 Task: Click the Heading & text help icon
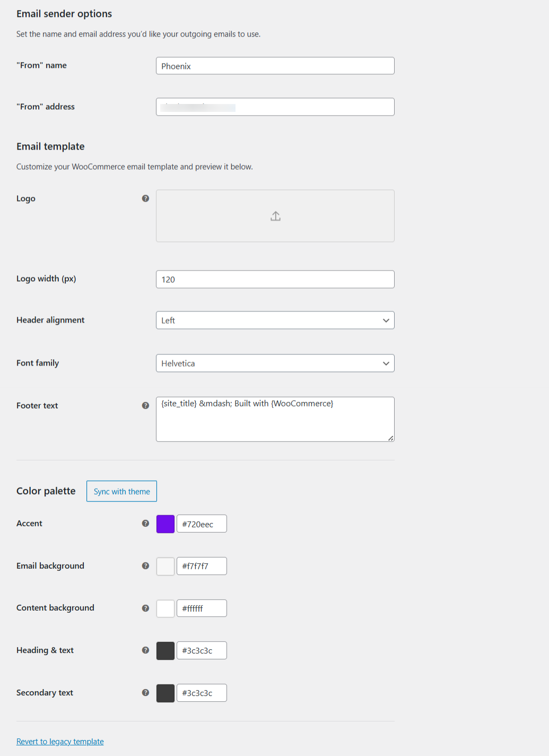145,650
